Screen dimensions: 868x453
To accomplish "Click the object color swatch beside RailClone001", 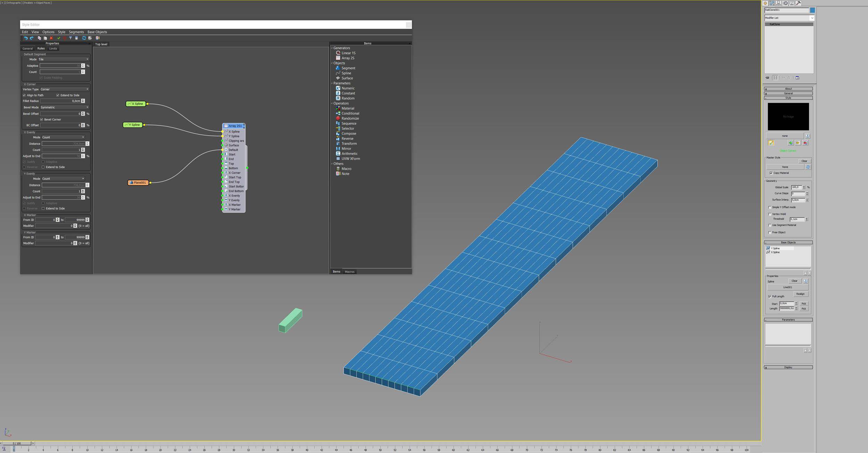I will pos(812,10).
